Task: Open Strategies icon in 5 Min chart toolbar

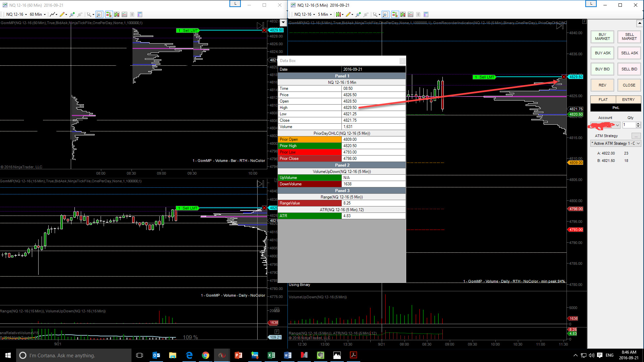Action: click(411, 14)
